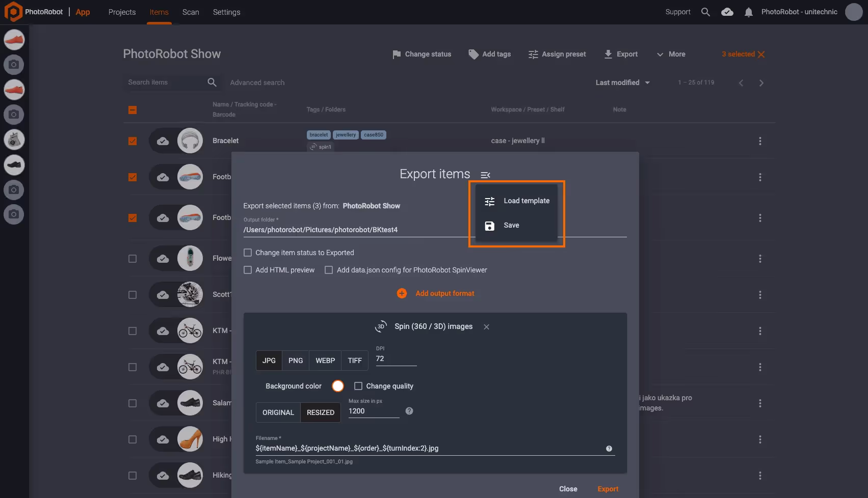Go to the previous page of items

click(x=741, y=83)
